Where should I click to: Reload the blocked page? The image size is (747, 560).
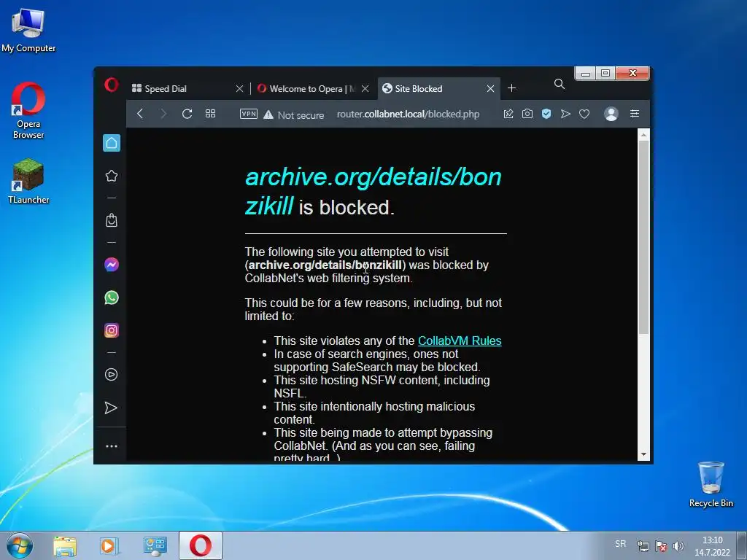click(x=187, y=114)
